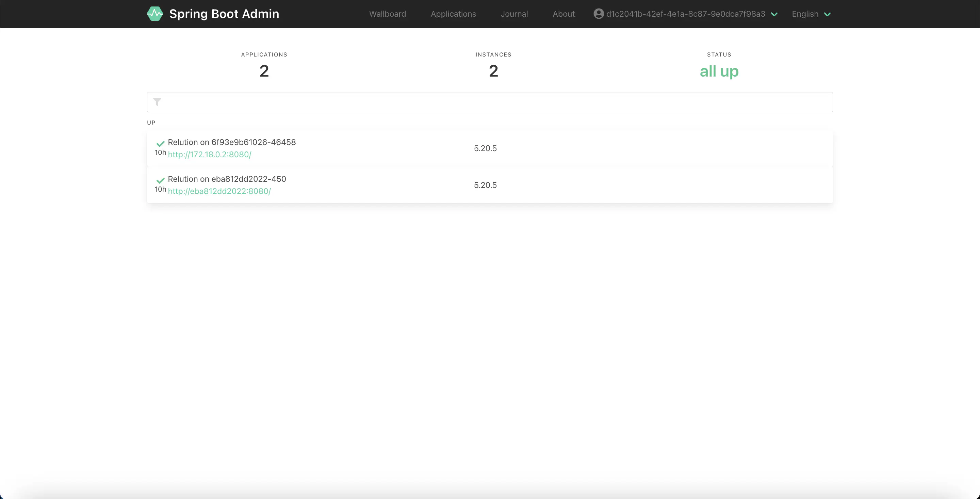Screen dimensions: 980x499
Task: Click the UP group header label
Action: tap(151, 123)
